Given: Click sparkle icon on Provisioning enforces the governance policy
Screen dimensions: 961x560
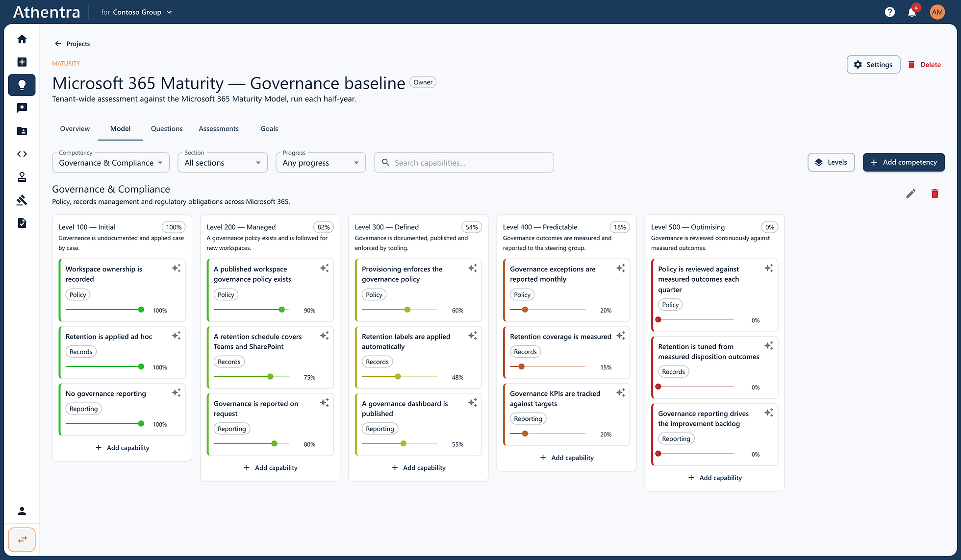Looking at the screenshot, I should pyautogui.click(x=473, y=268).
